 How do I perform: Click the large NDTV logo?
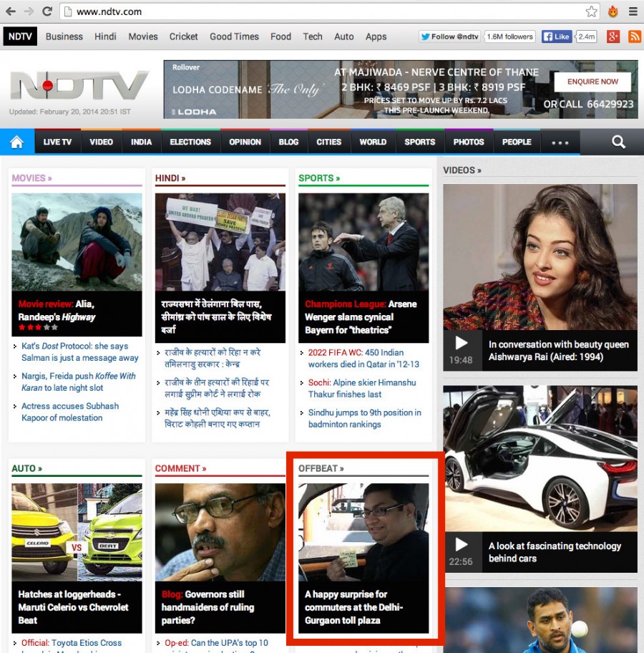tap(79, 85)
